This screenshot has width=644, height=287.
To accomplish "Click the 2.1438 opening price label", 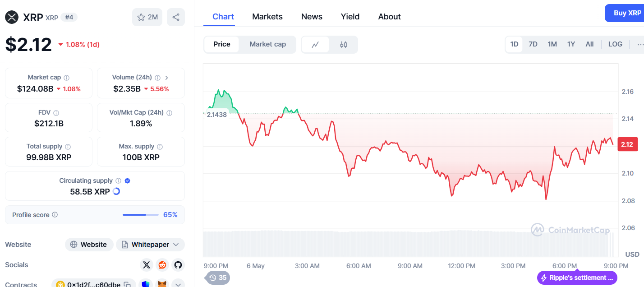I will click(216, 115).
